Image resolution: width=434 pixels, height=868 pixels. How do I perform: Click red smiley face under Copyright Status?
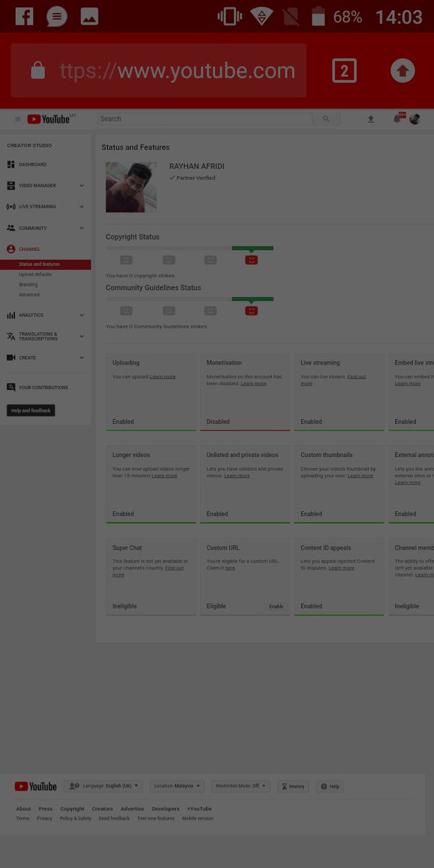click(251, 260)
